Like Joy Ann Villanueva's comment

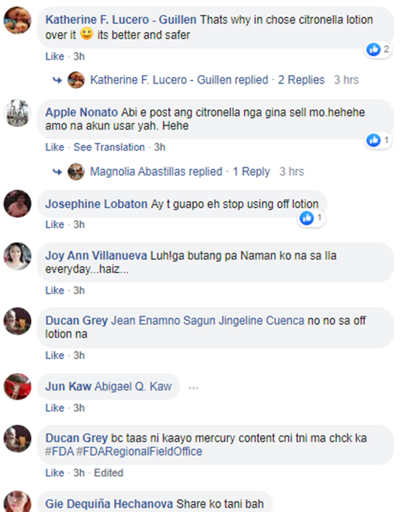tap(54, 290)
